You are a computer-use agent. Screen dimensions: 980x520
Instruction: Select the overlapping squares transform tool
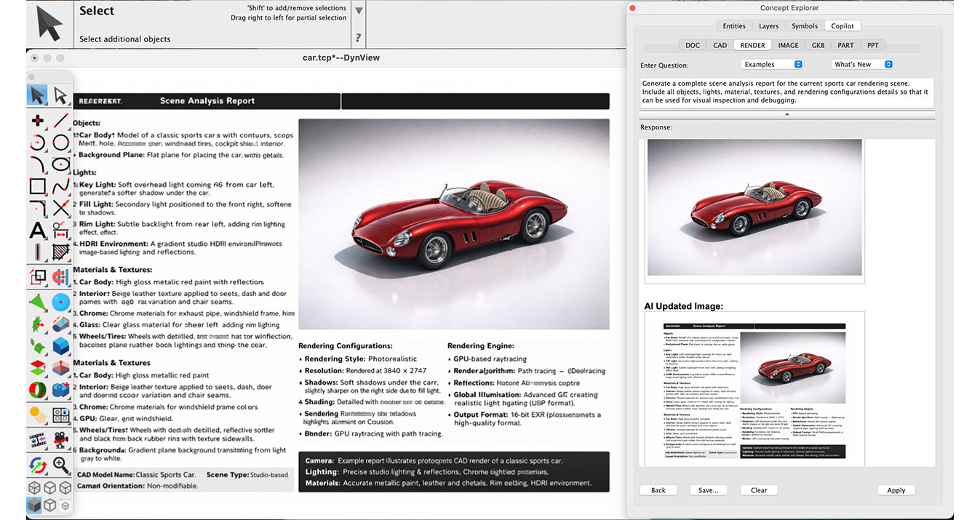37,277
